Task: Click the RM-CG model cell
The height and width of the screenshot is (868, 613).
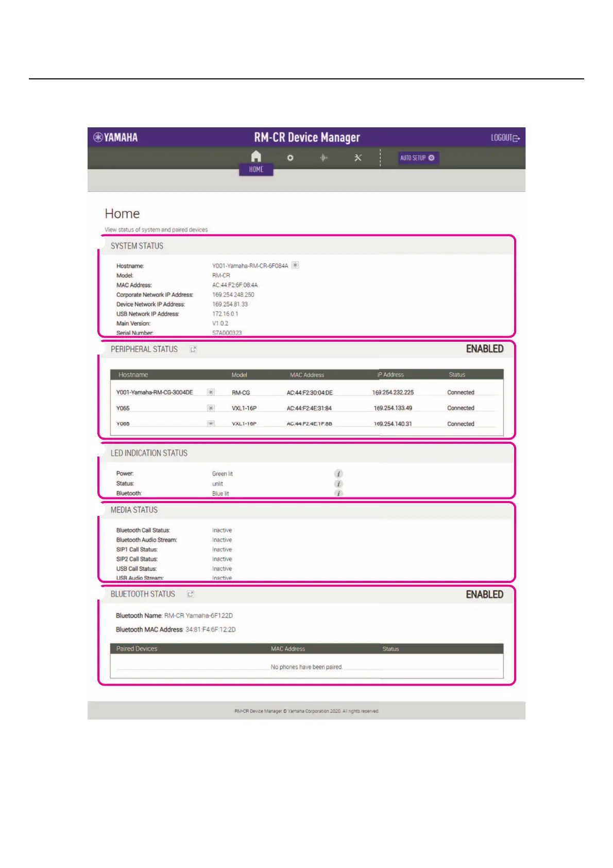Action: 241,393
